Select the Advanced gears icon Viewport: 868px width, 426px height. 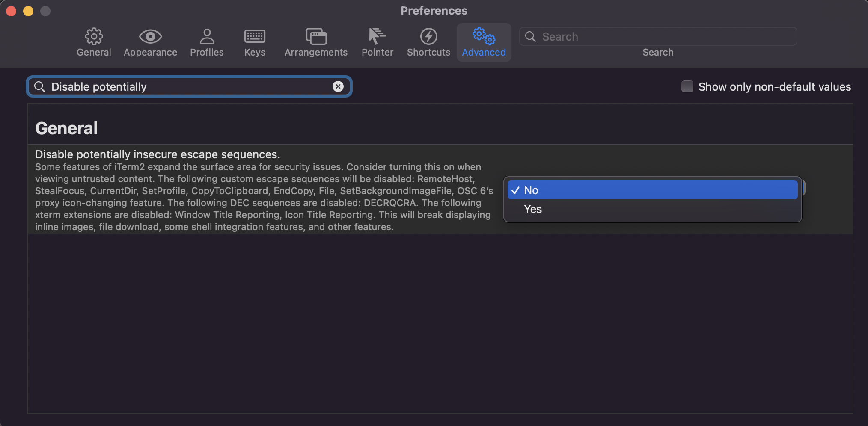pyautogui.click(x=484, y=37)
